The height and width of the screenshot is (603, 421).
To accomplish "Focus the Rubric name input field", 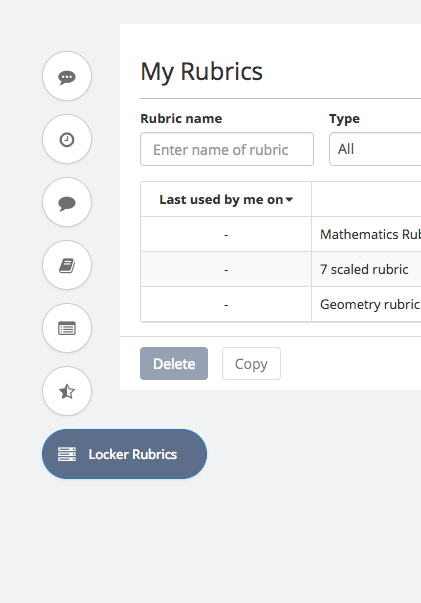I will point(227,149).
